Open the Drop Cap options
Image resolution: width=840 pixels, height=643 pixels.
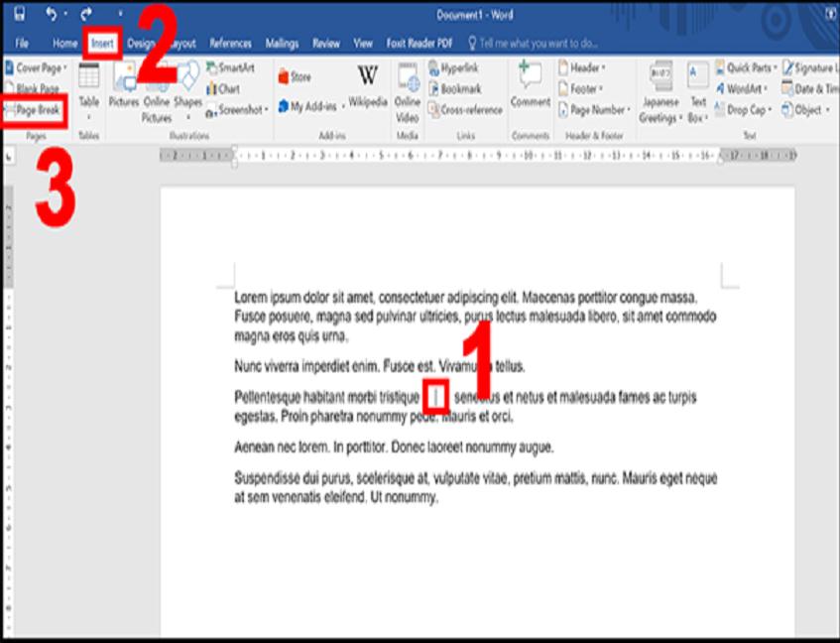(744, 110)
